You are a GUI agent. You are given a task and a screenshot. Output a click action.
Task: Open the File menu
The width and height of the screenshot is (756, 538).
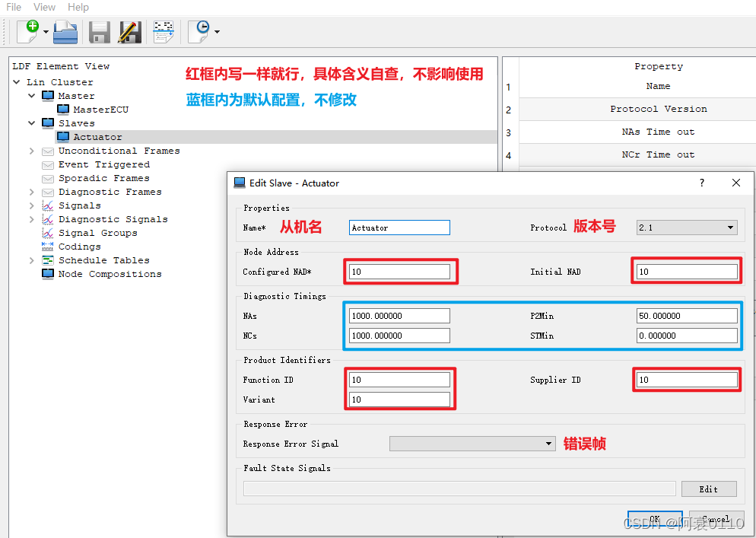point(14,8)
